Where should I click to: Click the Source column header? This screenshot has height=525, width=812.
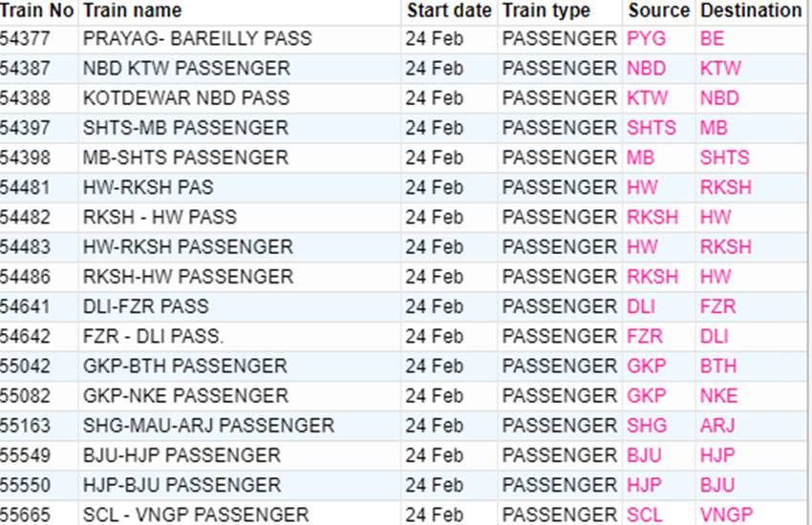pyautogui.click(x=658, y=10)
